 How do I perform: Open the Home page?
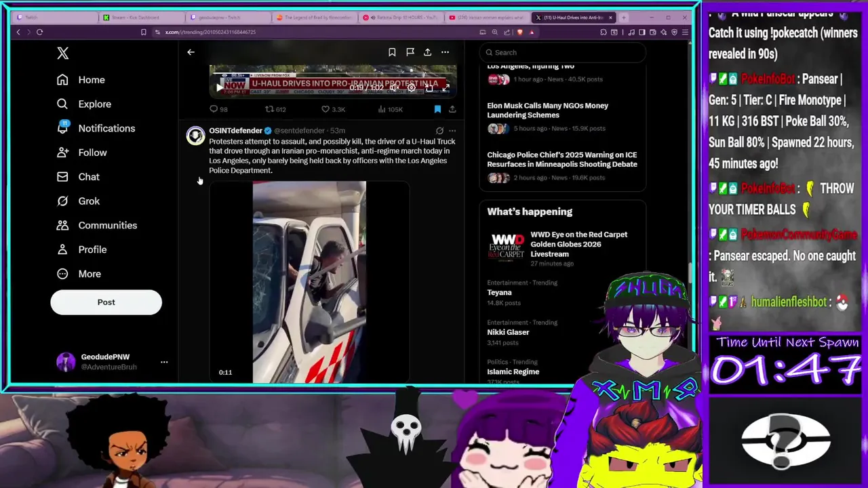point(81,80)
